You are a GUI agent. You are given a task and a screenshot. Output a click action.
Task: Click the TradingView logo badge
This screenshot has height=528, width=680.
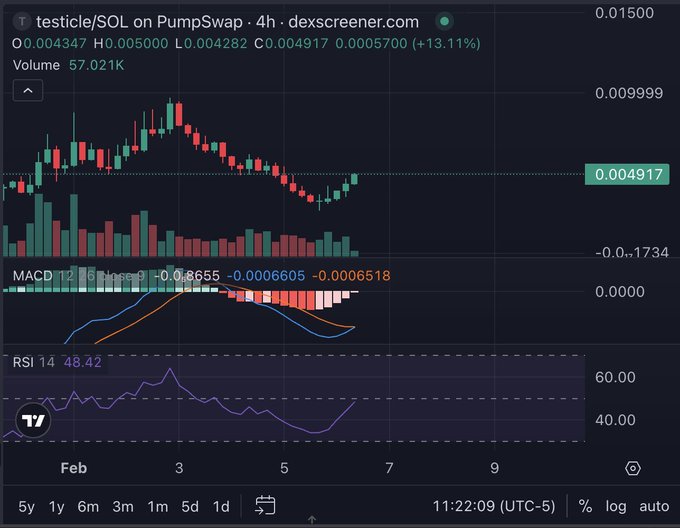tap(33, 420)
